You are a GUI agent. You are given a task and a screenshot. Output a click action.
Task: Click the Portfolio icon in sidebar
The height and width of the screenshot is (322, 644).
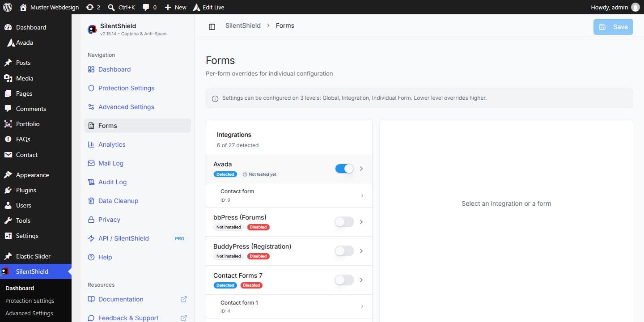(x=8, y=124)
